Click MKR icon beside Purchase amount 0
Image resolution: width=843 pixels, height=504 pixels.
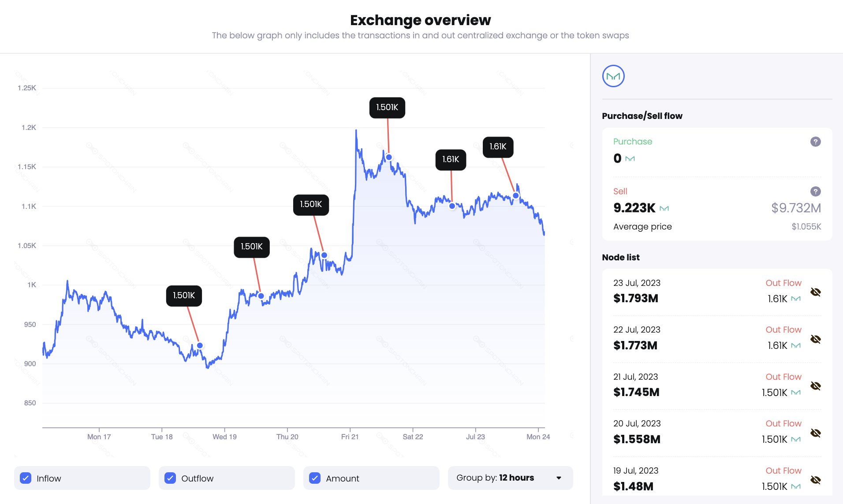point(630,159)
